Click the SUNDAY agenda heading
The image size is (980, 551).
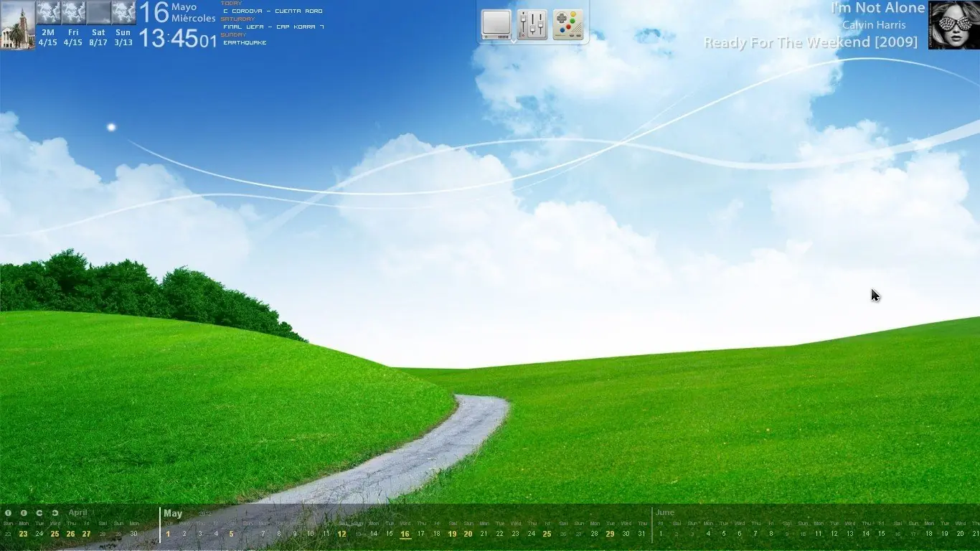(x=233, y=34)
